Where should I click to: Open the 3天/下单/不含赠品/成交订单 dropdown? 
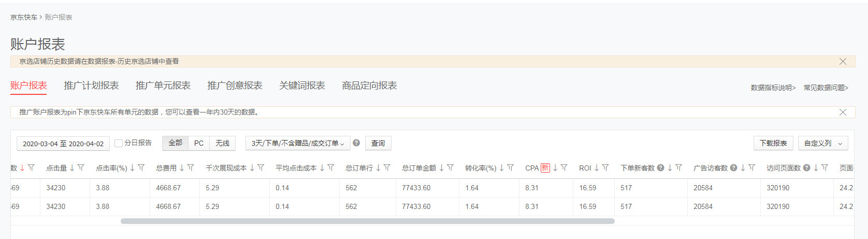[x=298, y=143]
